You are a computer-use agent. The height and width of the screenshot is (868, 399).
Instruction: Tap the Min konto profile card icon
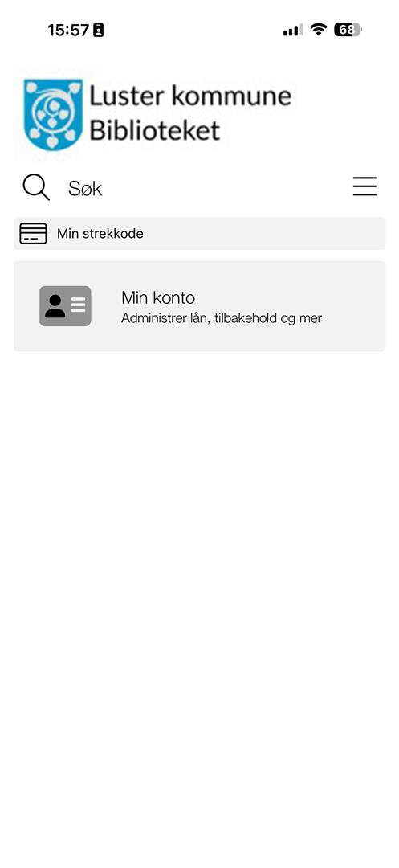65,306
